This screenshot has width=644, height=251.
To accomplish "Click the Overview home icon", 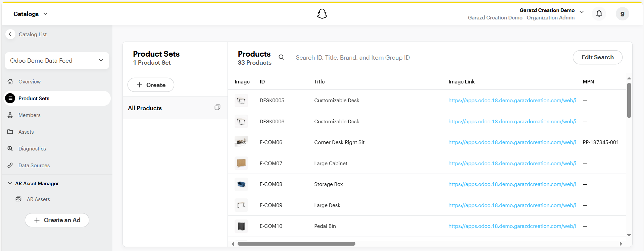I will pyautogui.click(x=10, y=81).
